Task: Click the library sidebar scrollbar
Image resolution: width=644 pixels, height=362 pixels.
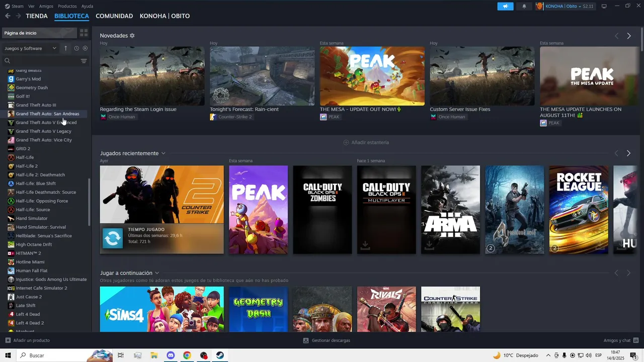Action: pyautogui.click(x=90, y=201)
